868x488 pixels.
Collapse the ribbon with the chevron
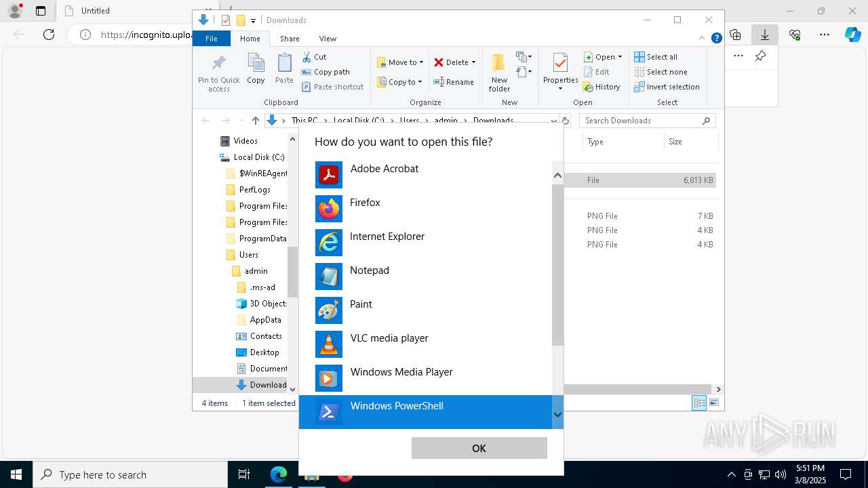[702, 39]
